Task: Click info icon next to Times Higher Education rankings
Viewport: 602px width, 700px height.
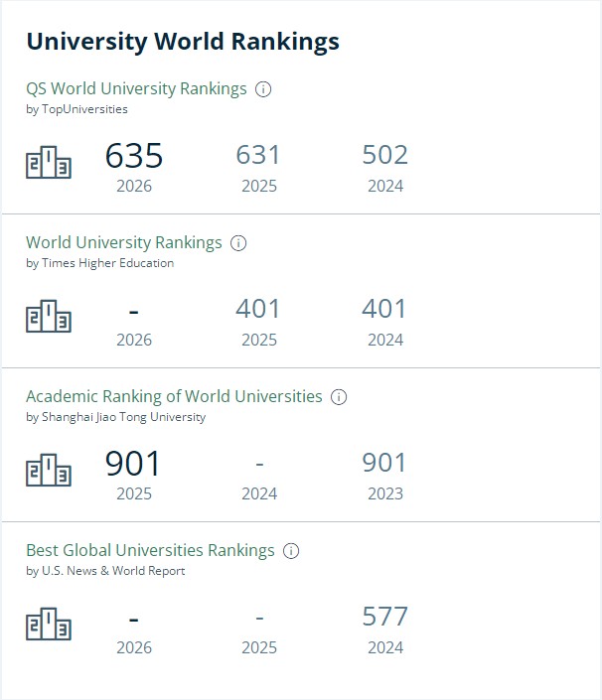Action: pyautogui.click(x=238, y=243)
